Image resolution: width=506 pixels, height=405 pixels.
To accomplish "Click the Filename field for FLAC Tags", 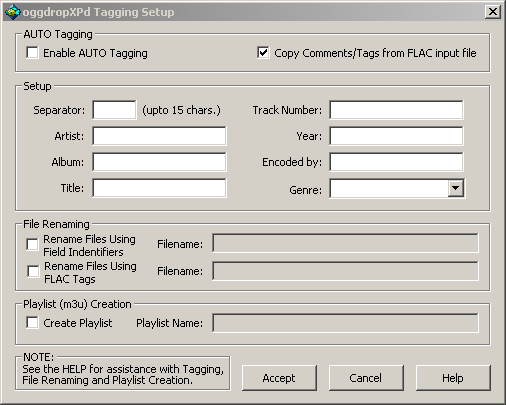I will [345, 271].
